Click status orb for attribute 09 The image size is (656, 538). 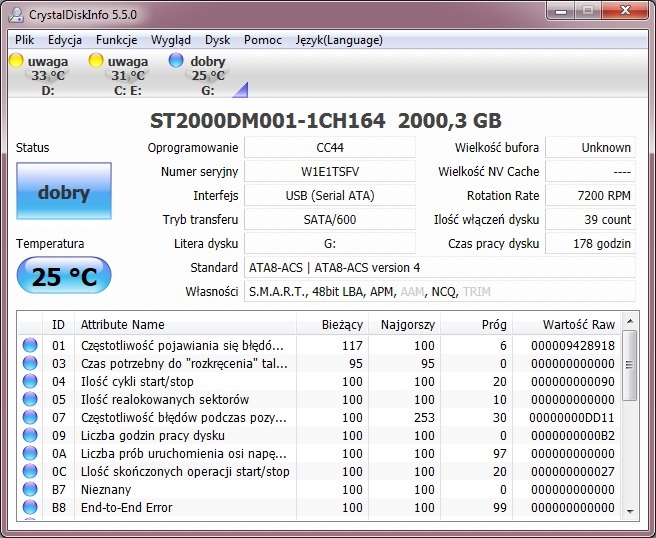pos(30,435)
